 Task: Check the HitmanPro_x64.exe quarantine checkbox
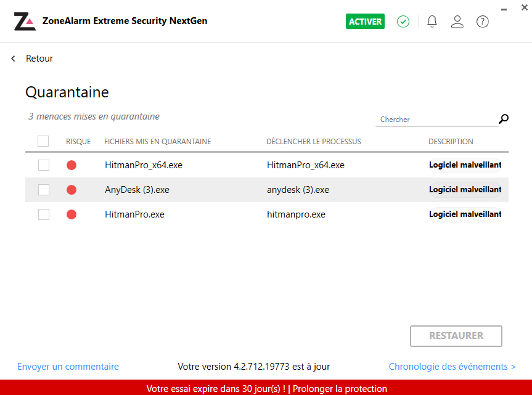[44, 165]
